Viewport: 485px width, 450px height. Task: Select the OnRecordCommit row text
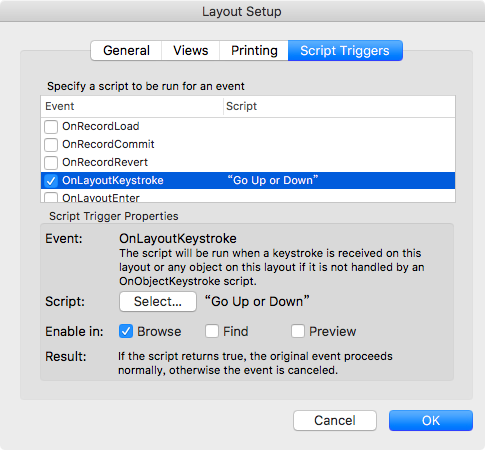click(108, 144)
